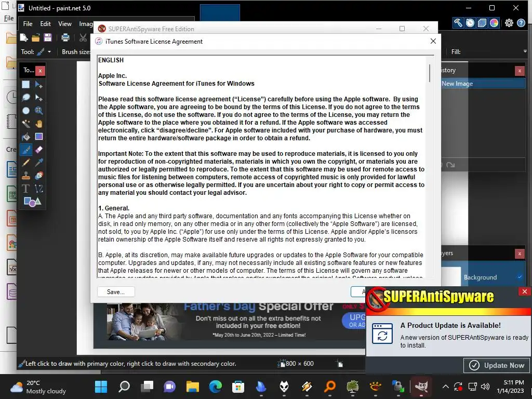Image resolution: width=532 pixels, height=399 pixels.
Task: Open the Fill dropdown arrow in toolbar
Action: [525, 51]
